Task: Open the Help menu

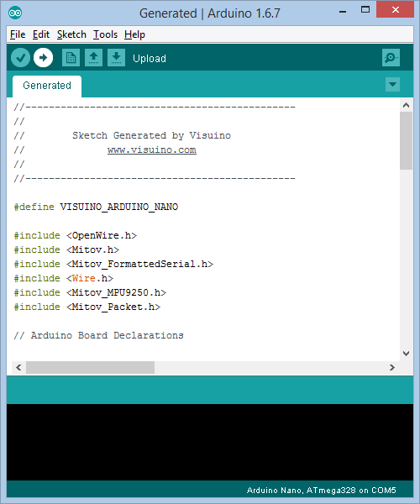Action: (x=134, y=34)
